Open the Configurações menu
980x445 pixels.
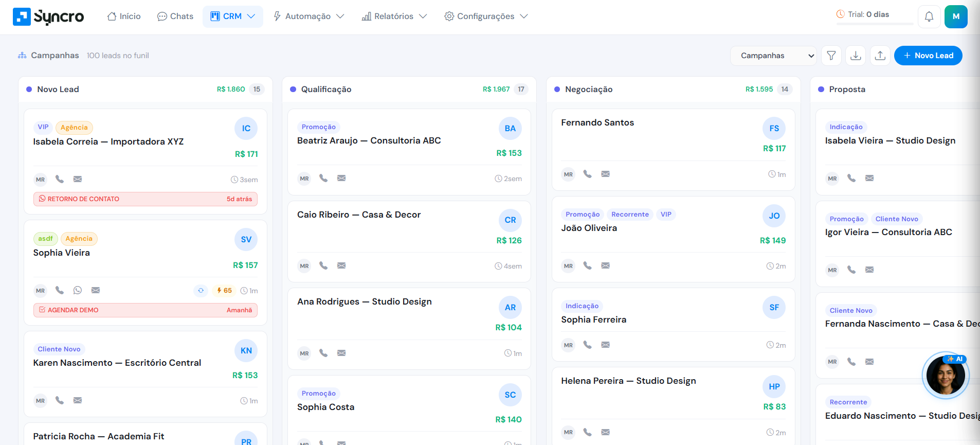[x=486, y=16]
